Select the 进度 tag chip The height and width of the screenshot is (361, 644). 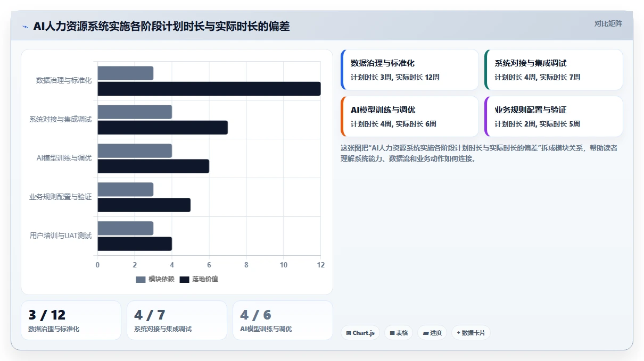(x=432, y=333)
